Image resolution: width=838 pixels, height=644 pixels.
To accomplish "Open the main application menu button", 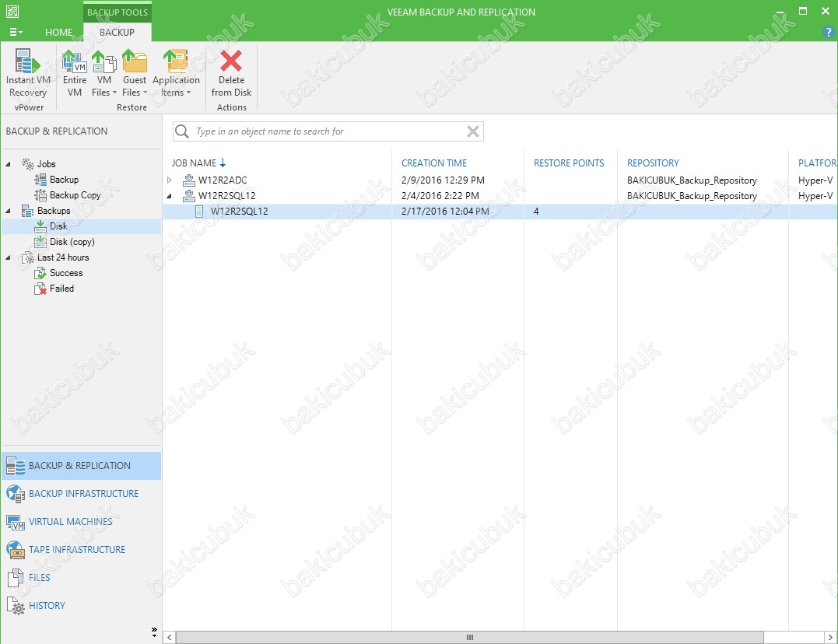I will pyautogui.click(x=16, y=32).
